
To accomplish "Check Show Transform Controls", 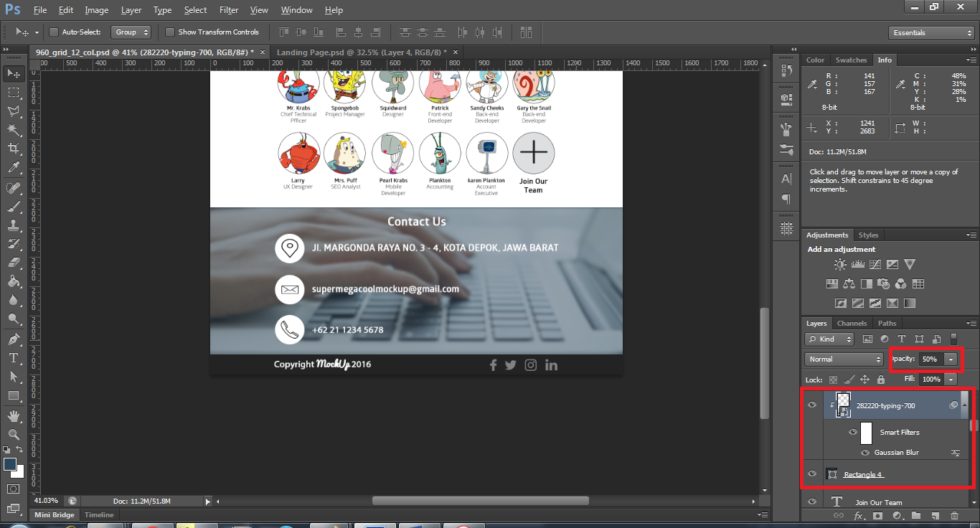I will coord(170,32).
